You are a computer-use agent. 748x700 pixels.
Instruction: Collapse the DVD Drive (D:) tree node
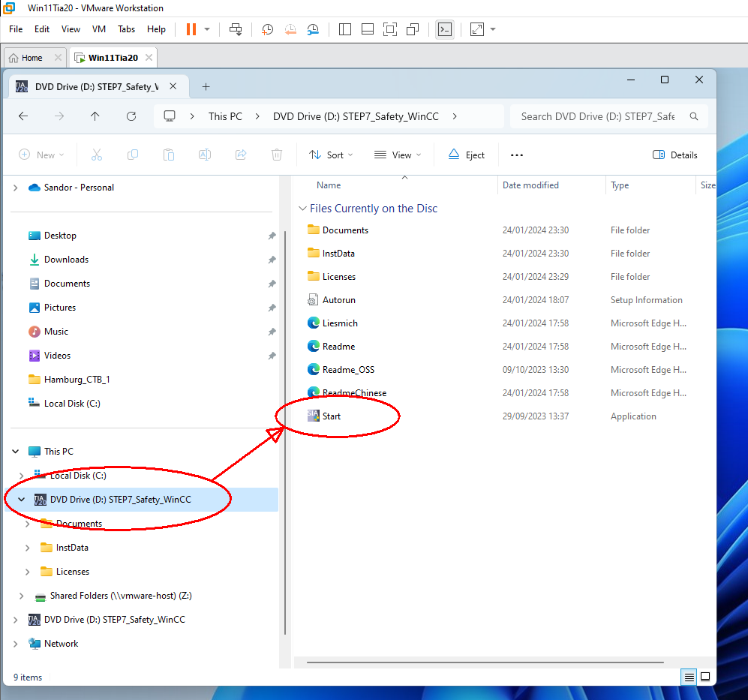tap(21, 500)
